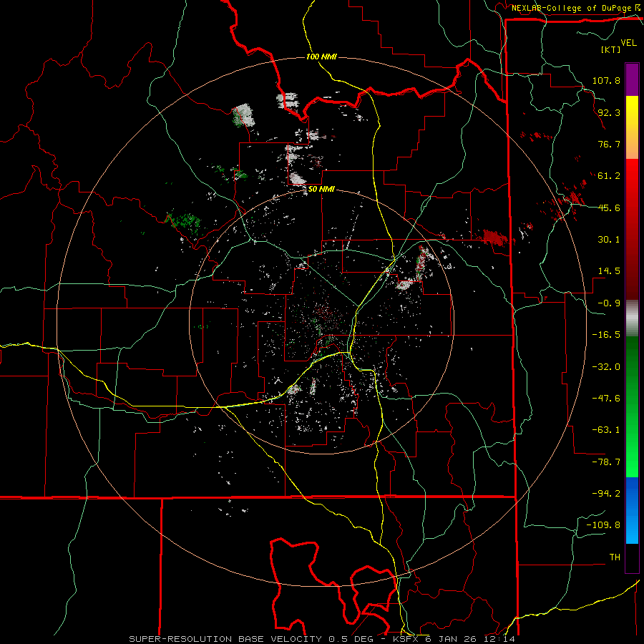Click the 50 NMI range ring label
The image size is (644, 644).
[x=321, y=190]
